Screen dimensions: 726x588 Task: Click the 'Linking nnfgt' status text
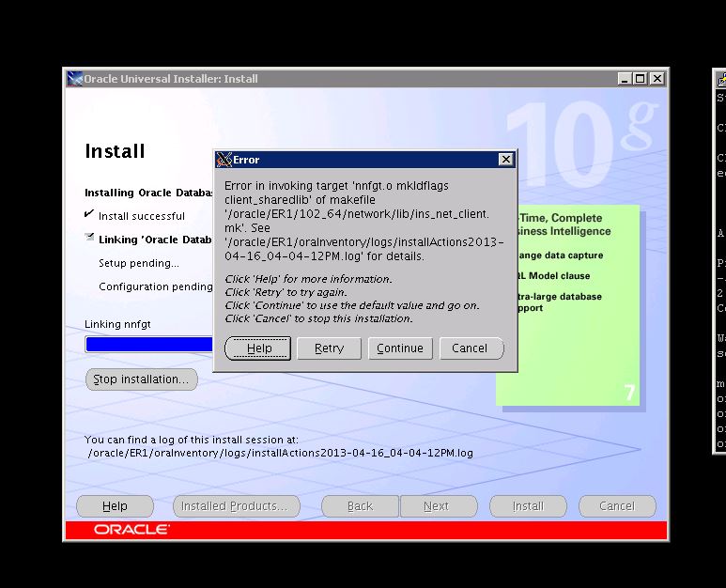click(x=117, y=324)
